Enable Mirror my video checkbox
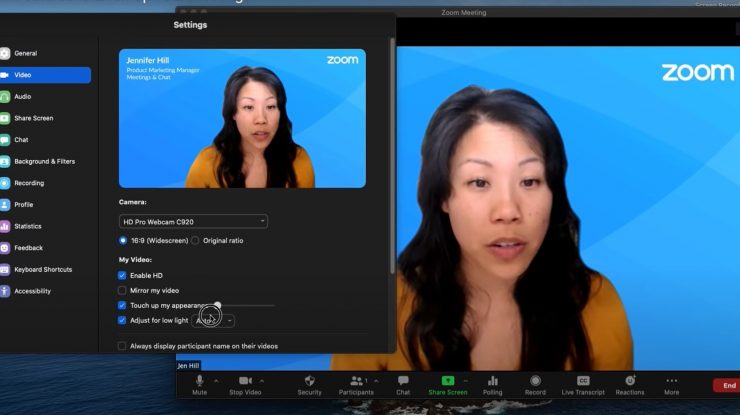 123,290
